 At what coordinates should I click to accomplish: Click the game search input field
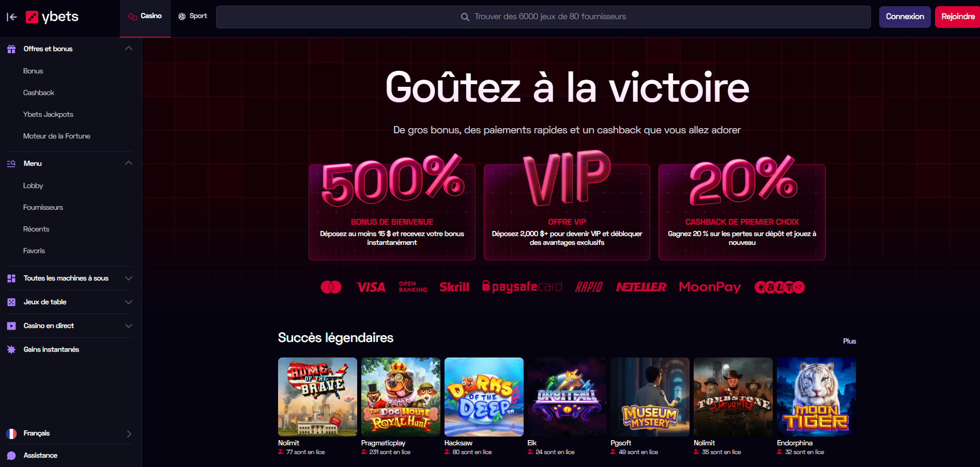(543, 17)
